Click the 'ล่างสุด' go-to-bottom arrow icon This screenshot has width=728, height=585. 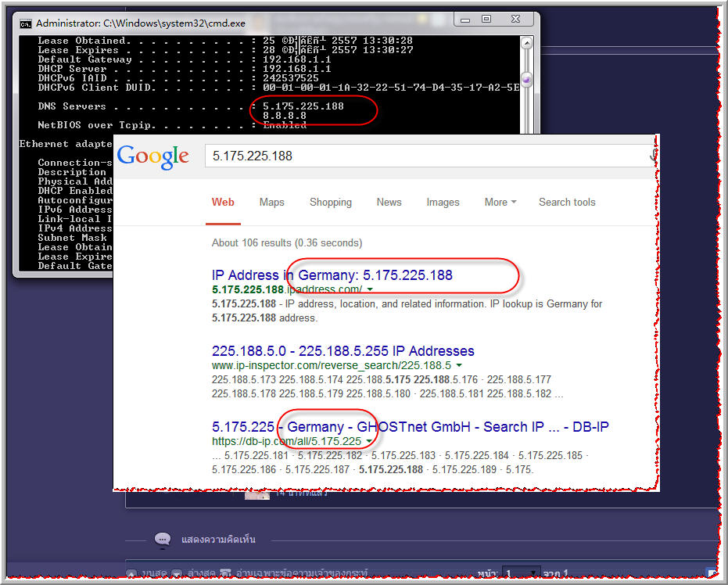click(177, 574)
